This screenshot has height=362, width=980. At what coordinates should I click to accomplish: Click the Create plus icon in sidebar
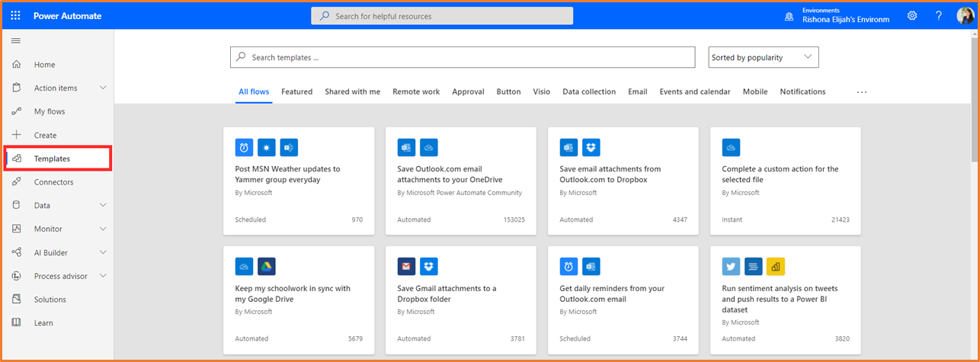[17, 135]
